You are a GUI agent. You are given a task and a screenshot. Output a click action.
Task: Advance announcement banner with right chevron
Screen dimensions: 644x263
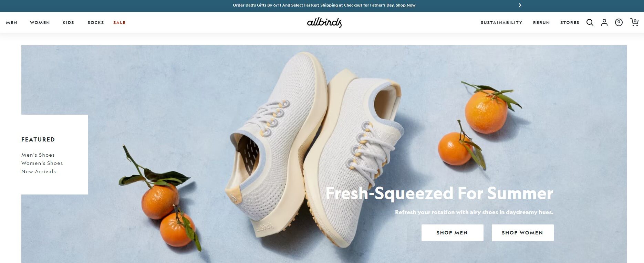coord(520,5)
